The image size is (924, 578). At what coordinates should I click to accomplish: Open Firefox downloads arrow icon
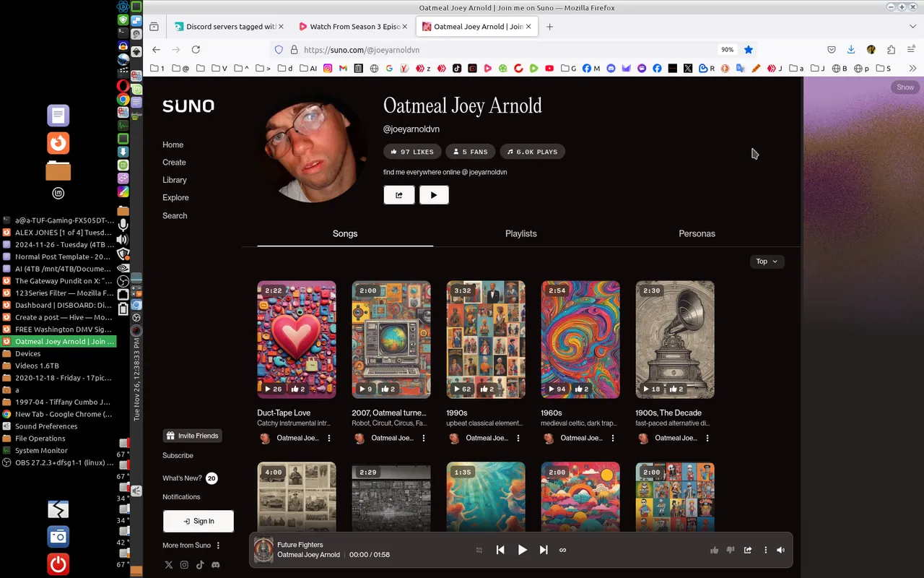[851, 50]
